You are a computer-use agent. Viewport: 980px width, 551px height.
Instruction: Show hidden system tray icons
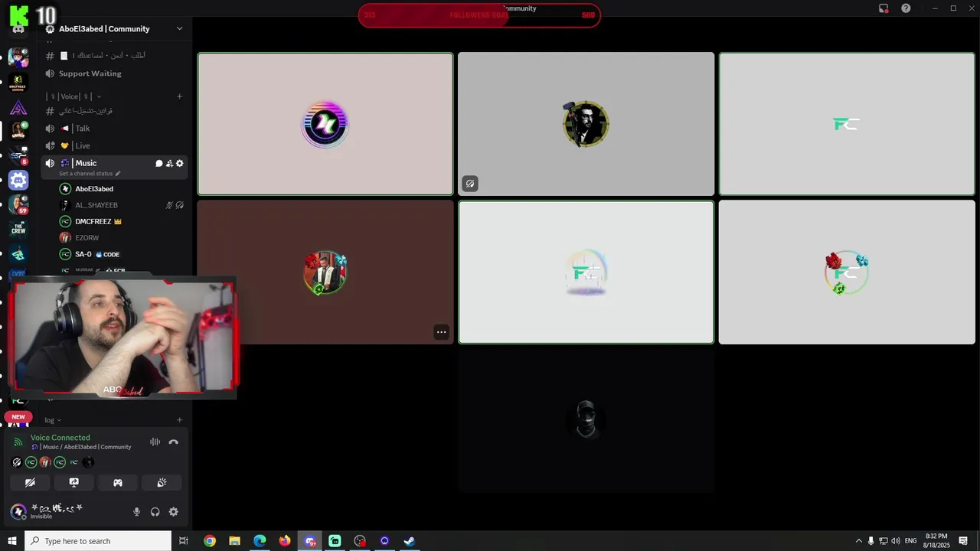858,541
